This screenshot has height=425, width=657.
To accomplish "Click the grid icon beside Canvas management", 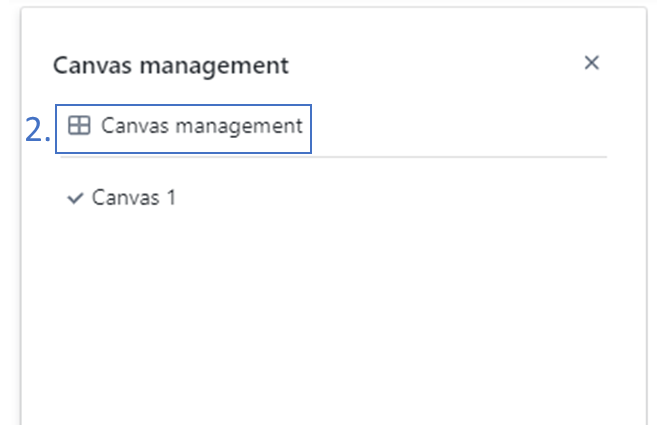I will 79,126.
